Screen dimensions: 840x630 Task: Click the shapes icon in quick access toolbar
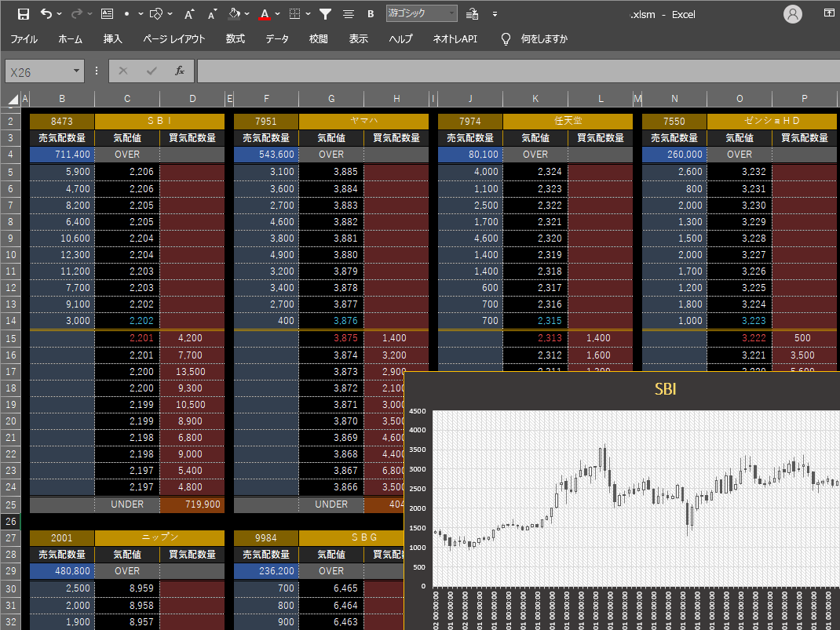tap(156, 14)
